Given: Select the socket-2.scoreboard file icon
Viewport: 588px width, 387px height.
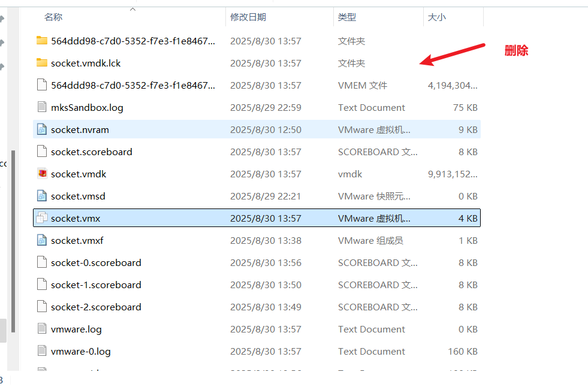Looking at the screenshot, I should (x=41, y=307).
